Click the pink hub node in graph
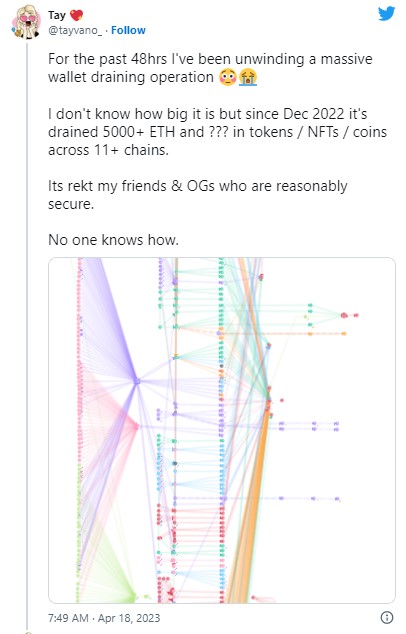This screenshot has width=406, height=634. pos(137,426)
